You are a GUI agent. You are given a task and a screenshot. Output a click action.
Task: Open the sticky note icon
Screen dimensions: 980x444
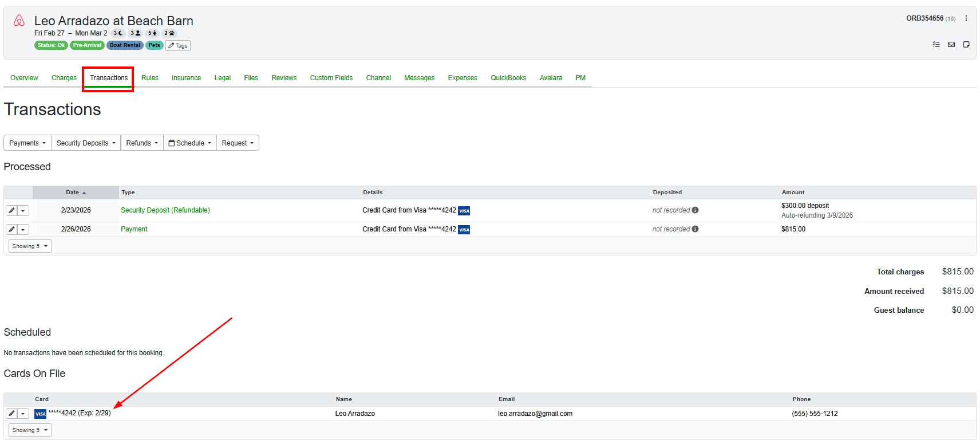point(966,45)
